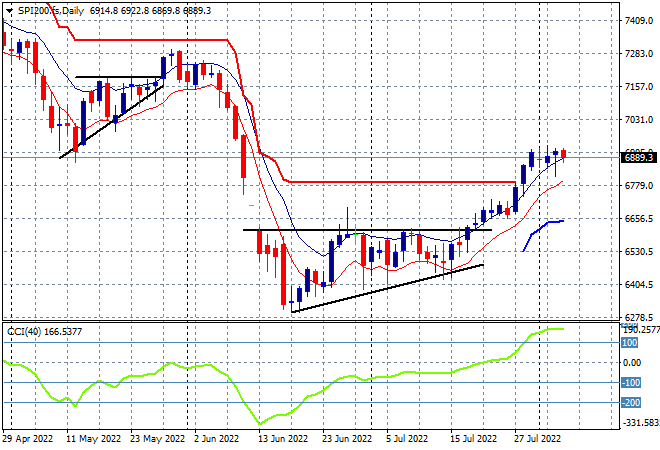
Task: Select the OHLC values 6914.8 6922.8 6869.8
Action: point(135,11)
